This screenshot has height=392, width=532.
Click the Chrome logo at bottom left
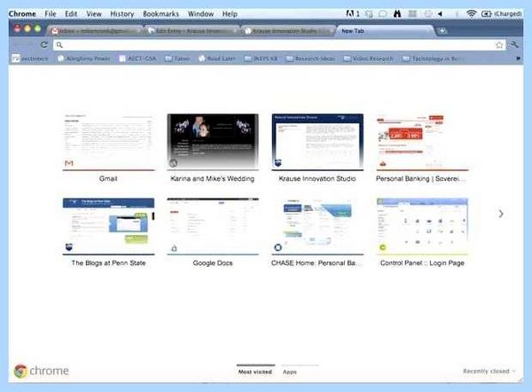pyautogui.click(x=20, y=371)
